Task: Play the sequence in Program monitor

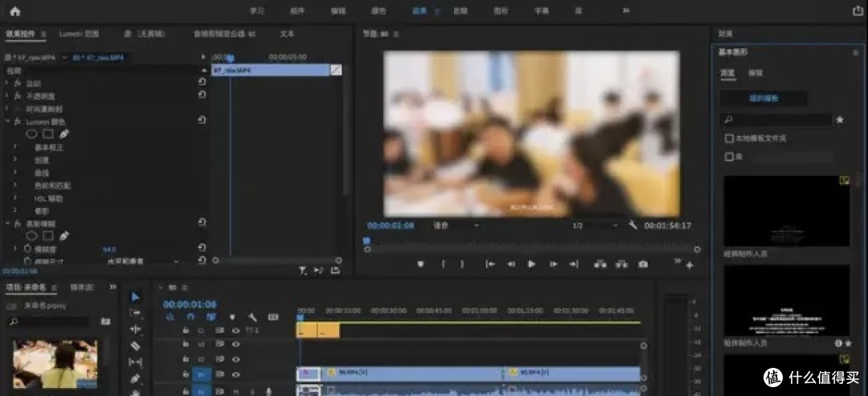Action: pos(531,264)
